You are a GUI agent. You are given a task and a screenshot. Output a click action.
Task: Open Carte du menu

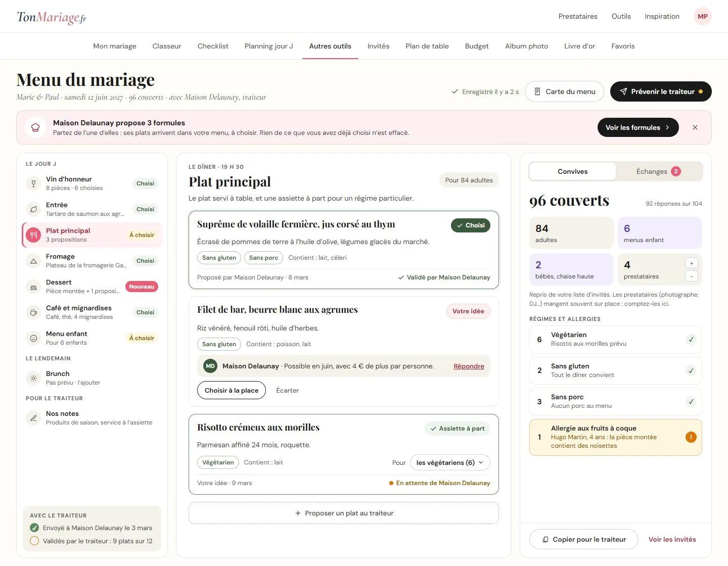point(564,91)
